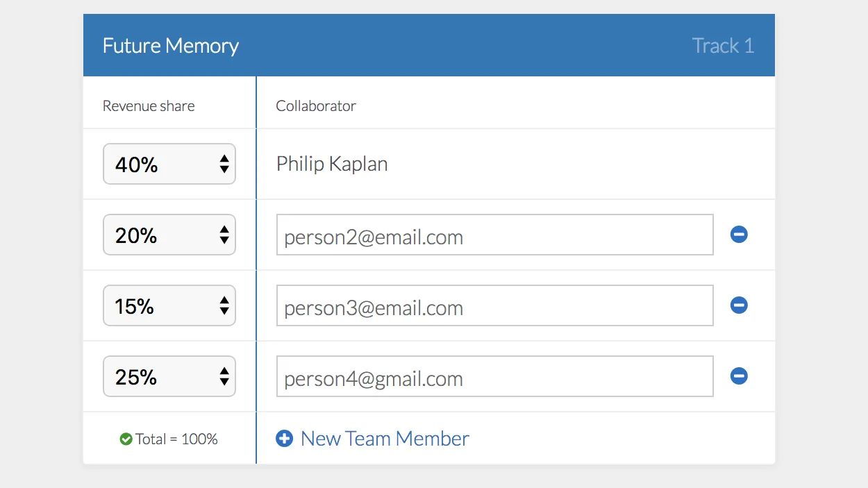The image size is (868, 488).
Task: Open Philip Kaplan's 40% revenue share dropdown
Action: 169,164
